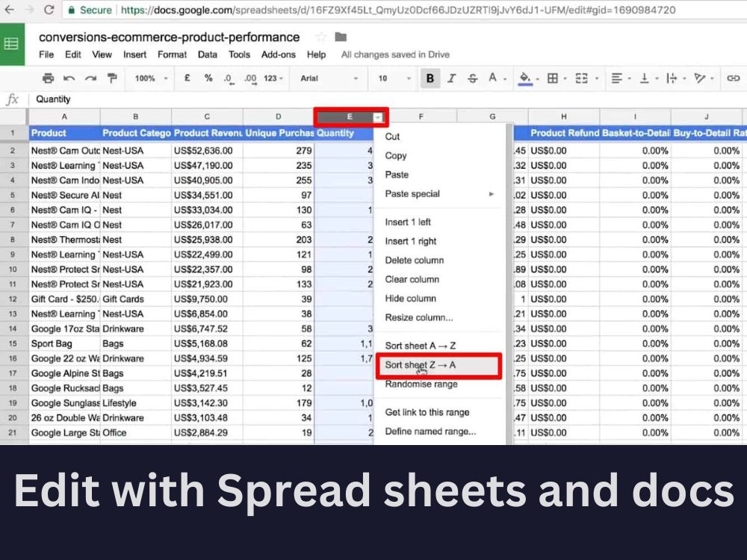Open the font size 10 dropdown
Viewport: 747px width, 560px height.
394,78
